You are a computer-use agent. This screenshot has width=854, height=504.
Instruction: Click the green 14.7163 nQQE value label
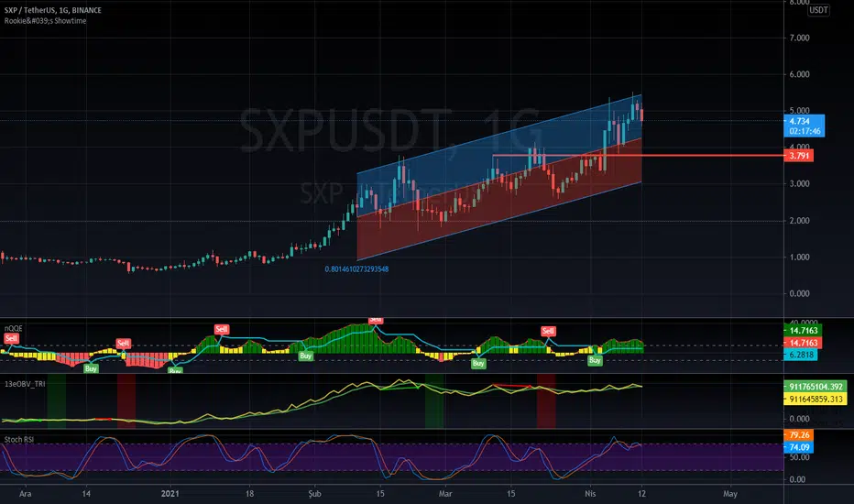click(x=803, y=330)
